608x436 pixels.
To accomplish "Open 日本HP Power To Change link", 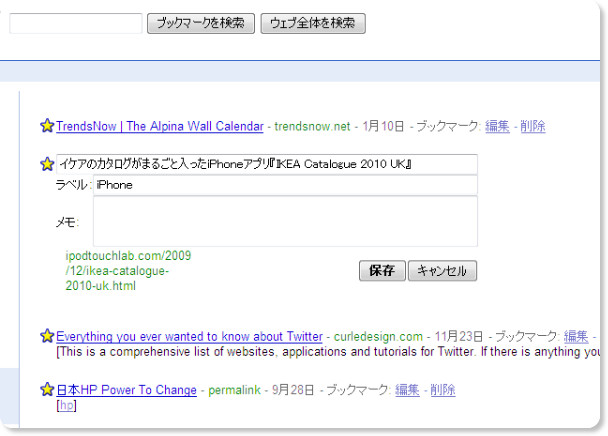I will point(126,390).
